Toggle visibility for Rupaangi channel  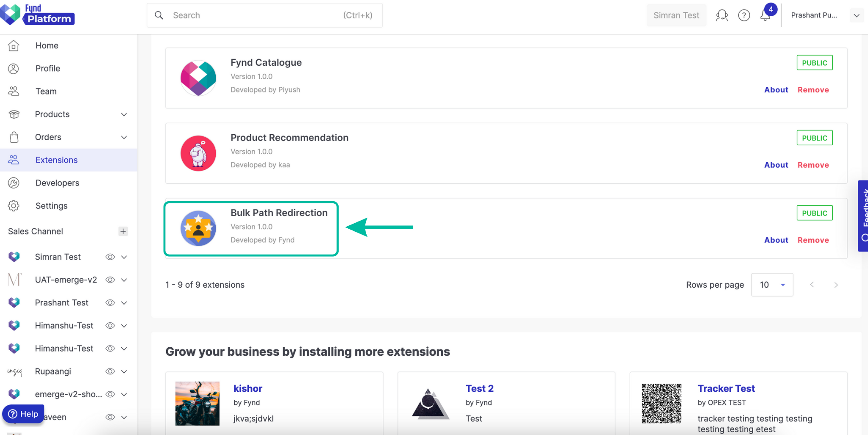(110, 371)
